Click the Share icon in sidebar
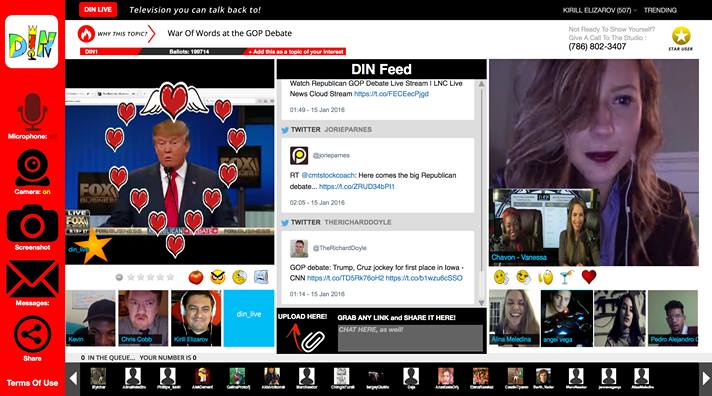The image size is (712, 396). point(32,335)
